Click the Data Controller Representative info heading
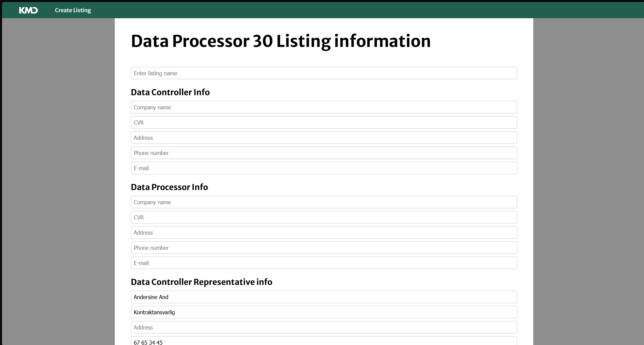Screen dimensions: 644x345 [202, 282]
